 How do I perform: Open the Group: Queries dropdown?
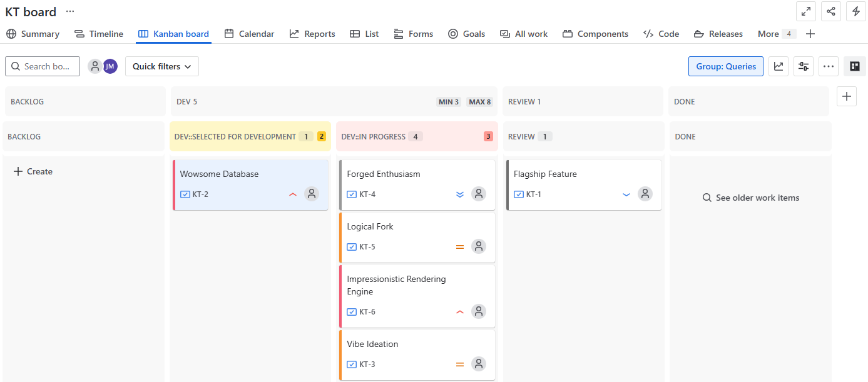[x=725, y=66]
